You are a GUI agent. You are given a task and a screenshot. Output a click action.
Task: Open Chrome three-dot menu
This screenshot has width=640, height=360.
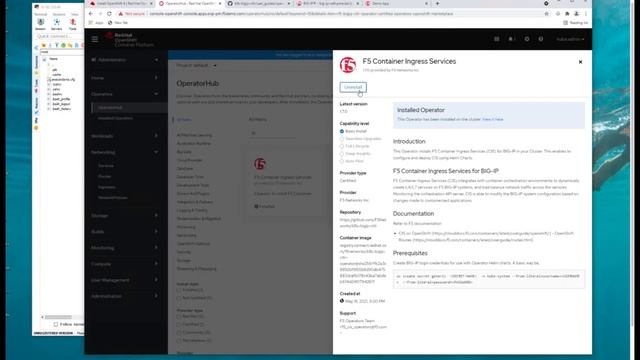(x=586, y=13)
